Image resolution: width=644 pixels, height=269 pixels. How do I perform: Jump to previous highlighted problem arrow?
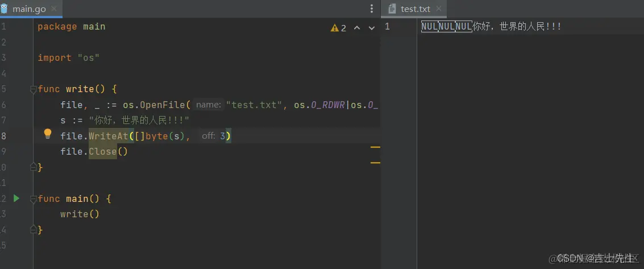[357, 28]
